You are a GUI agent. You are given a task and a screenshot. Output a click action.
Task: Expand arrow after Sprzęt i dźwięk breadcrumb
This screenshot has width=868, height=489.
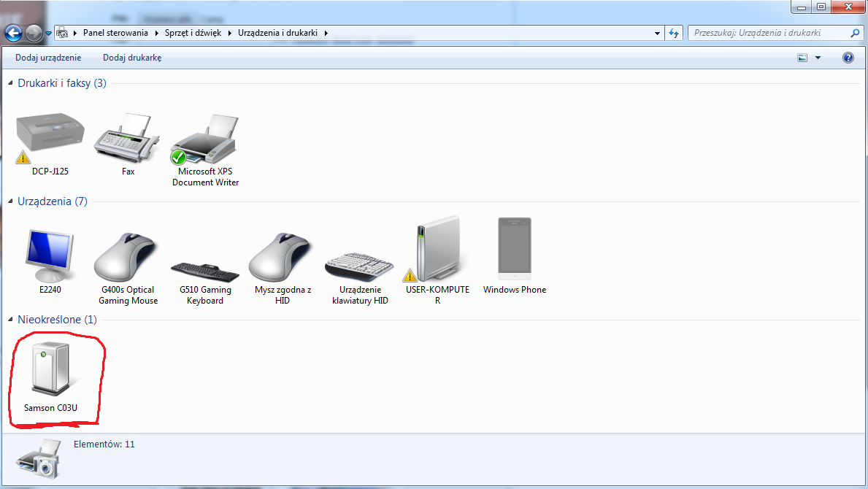pyautogui.click(x=230, y=33)
